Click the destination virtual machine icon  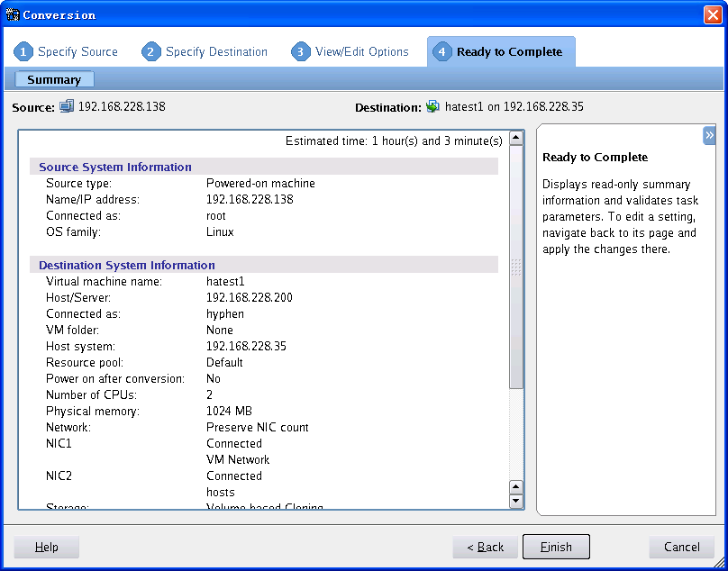click(x=433, y=106)
